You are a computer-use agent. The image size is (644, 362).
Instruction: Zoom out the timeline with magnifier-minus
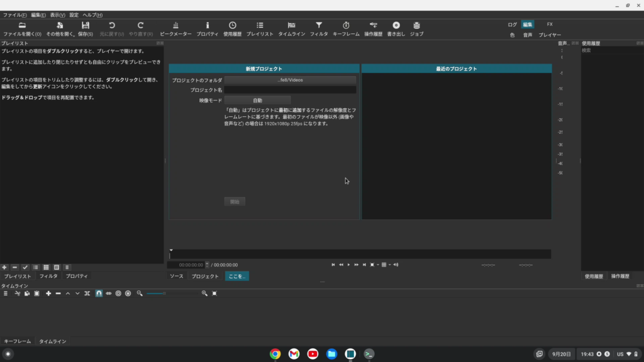coord(140,293)
